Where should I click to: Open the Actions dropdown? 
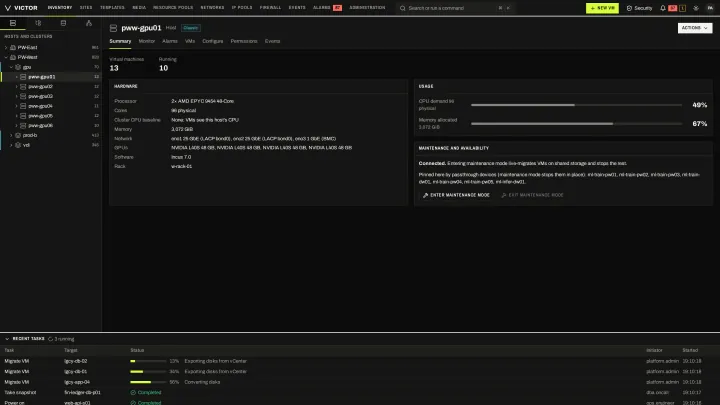(695, 28)
